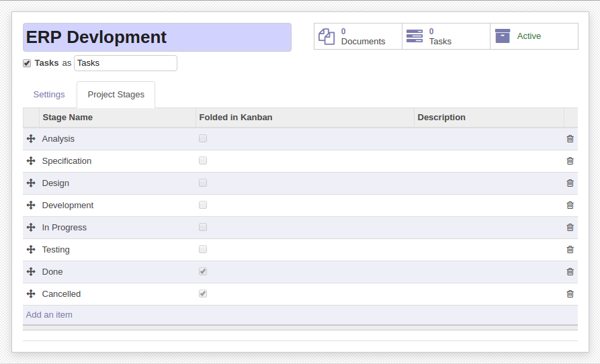Toggle the Active archive button
This screenshot has height=364, width=600.
[x=533, y=36]
